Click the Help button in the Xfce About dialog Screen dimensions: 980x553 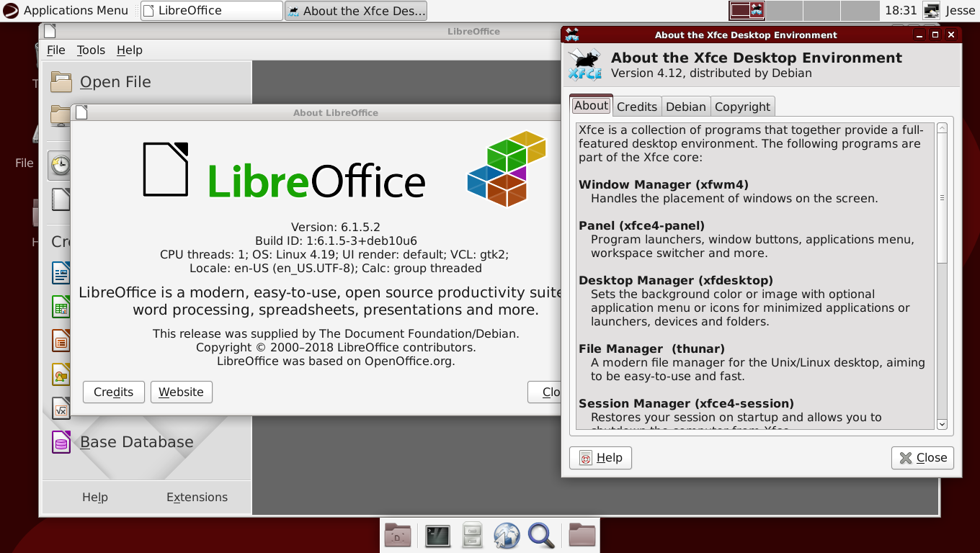[600, 458]
